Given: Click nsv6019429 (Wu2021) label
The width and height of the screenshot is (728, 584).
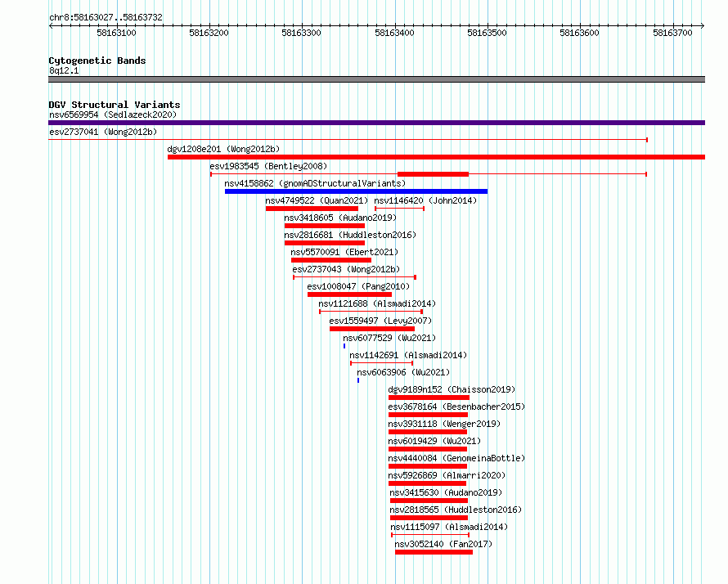Looking at the screenshot, I should 434,441.
